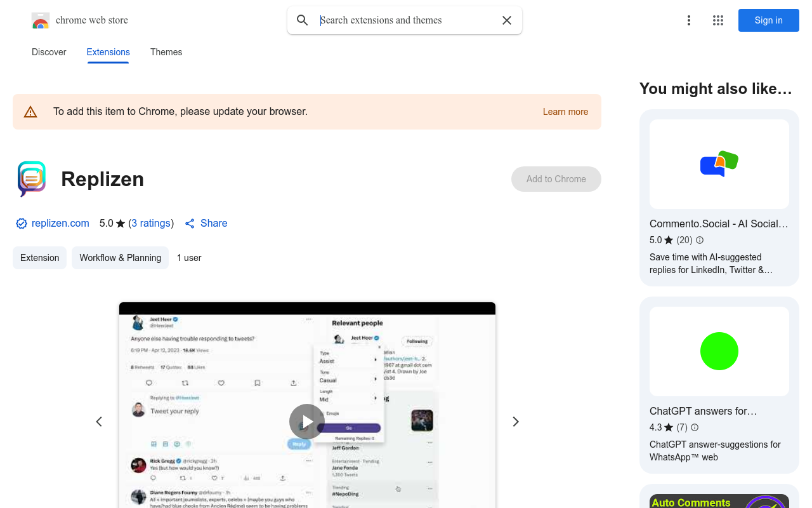Click 'Save time with AI-suggested replies' description
The width and height of the screenshot is (812, 508).
(x=711, y=264)
